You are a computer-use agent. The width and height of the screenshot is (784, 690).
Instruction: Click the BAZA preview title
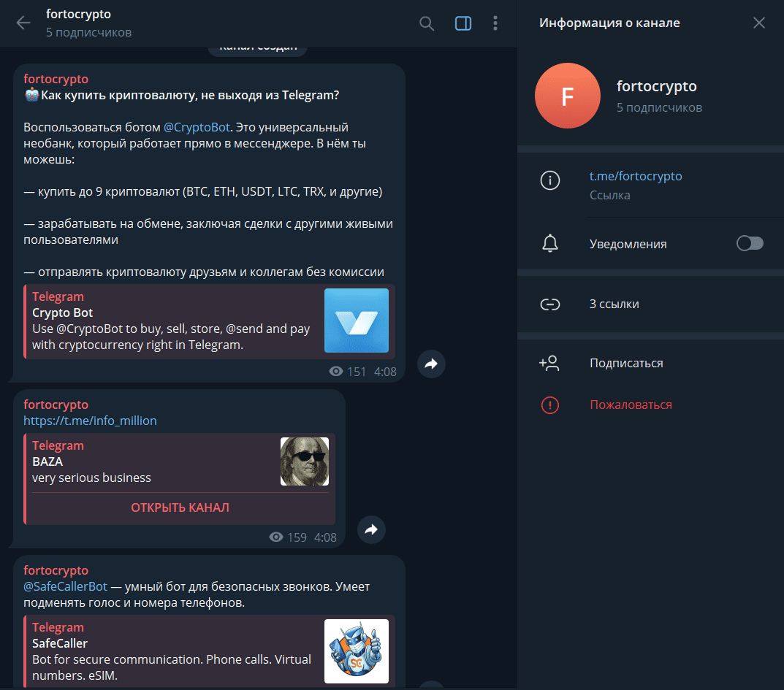tap(47, 461)
